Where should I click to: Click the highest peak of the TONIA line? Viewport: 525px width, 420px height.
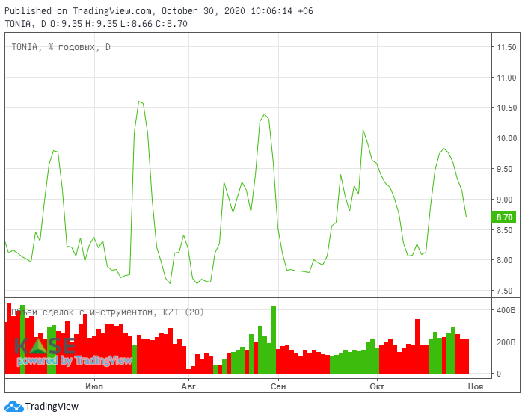coord(139,102)
